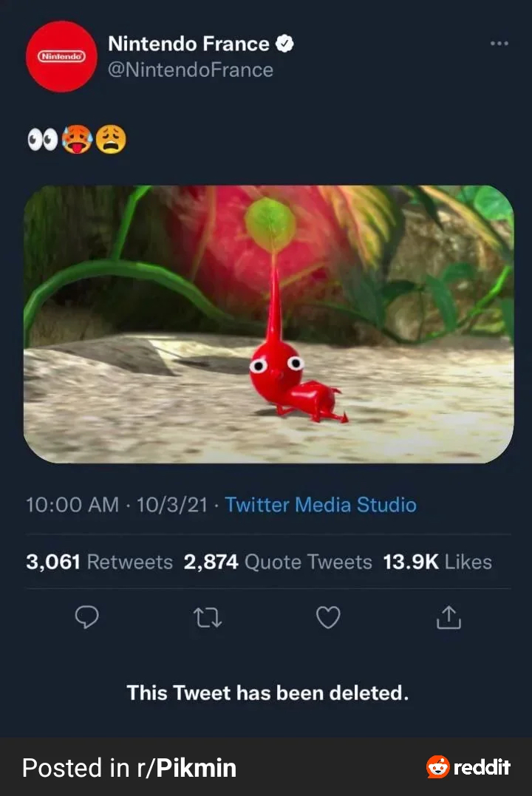Viewport: 532px width, 796px height.
Task: Open the Twitter Media Studio link
Action: [320, 505]
